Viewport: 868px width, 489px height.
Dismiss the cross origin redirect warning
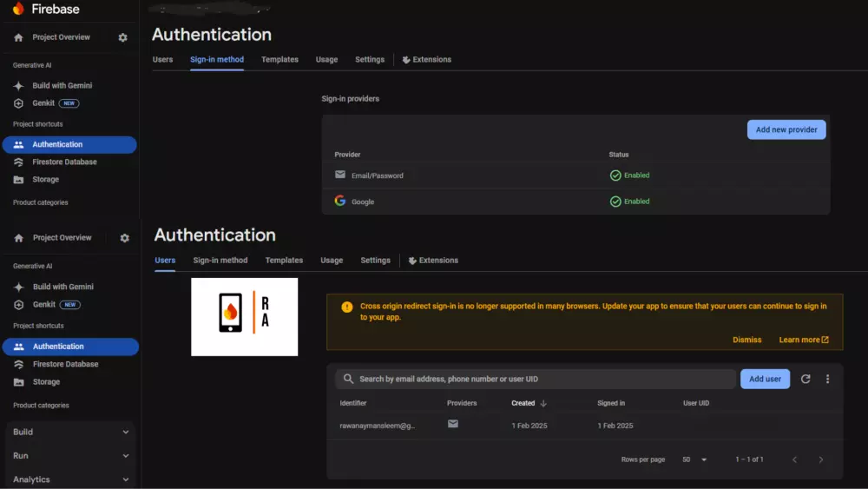746,340
